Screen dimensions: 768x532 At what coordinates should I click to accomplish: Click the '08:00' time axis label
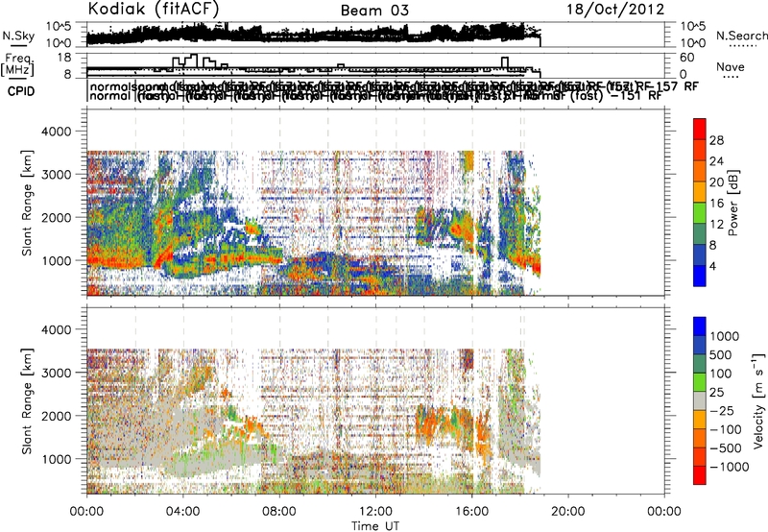pos(279,512)
